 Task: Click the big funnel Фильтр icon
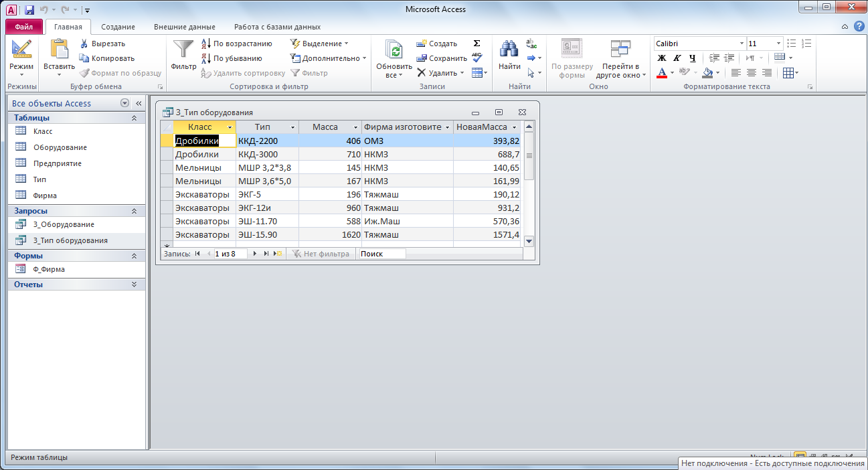point(183,49)
